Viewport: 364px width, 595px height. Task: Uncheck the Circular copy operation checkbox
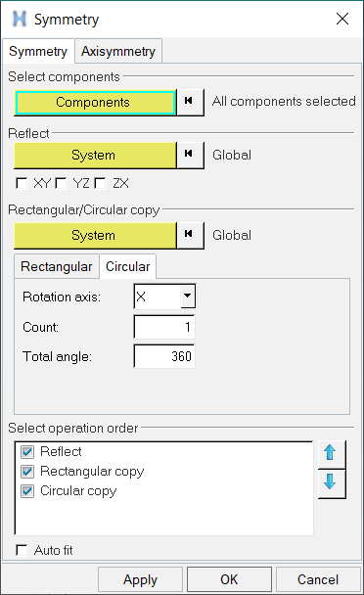(x=27, y=490)
